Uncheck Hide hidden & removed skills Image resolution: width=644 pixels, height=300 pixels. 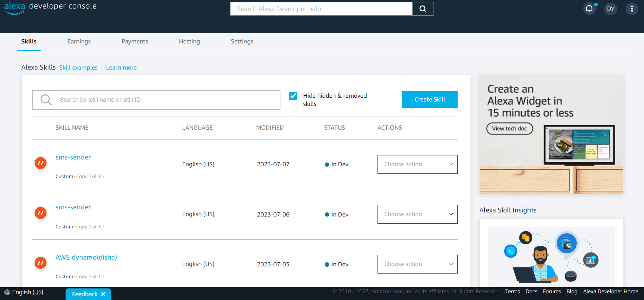293,96
